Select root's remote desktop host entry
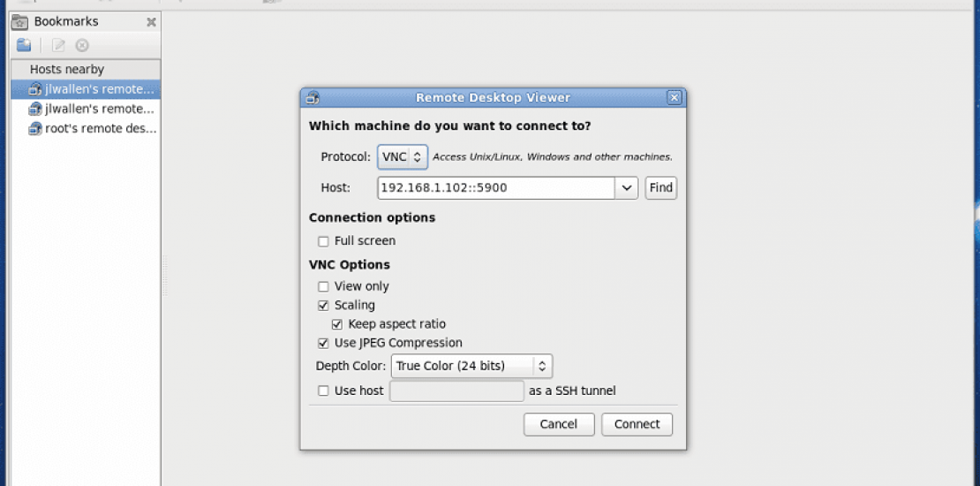 click(x=93, y=128)
